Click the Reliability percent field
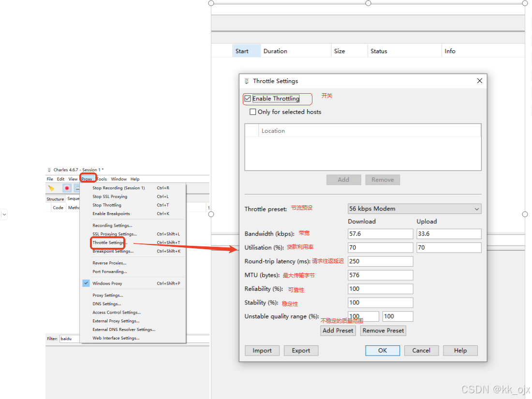The height and width of the screenshot is (399, 532). click(x=380, y=289)
